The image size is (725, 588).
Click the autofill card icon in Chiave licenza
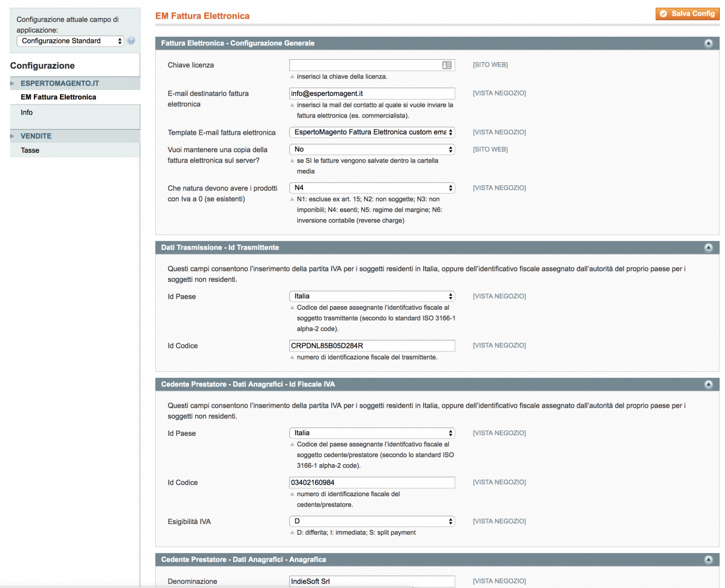(x=447, y=65)
